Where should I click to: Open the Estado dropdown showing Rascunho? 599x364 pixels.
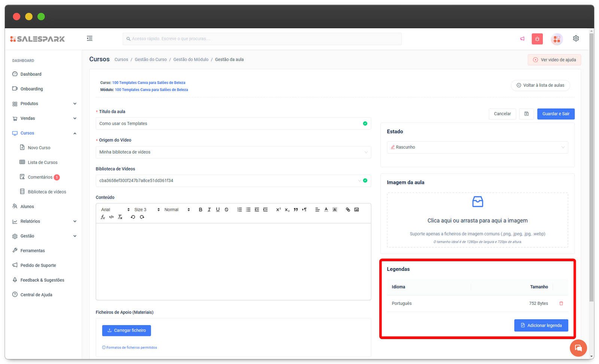tap(477, 147)
